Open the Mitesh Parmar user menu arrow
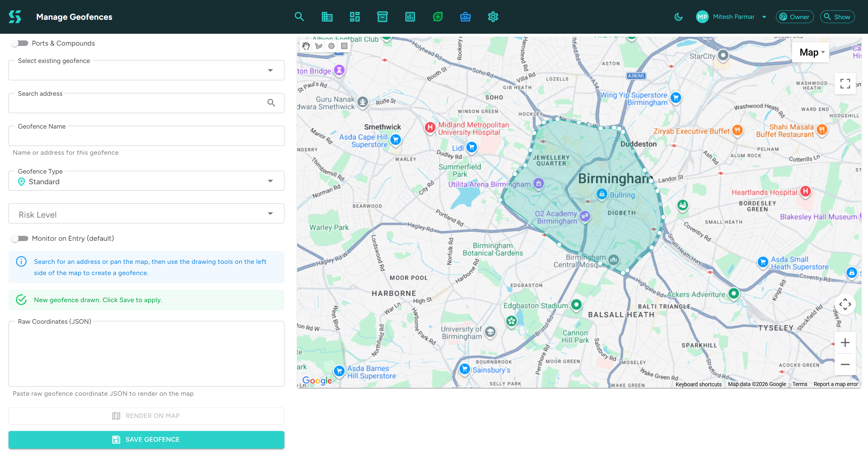Screen dimensions: 868x455 tap(764, 17)
